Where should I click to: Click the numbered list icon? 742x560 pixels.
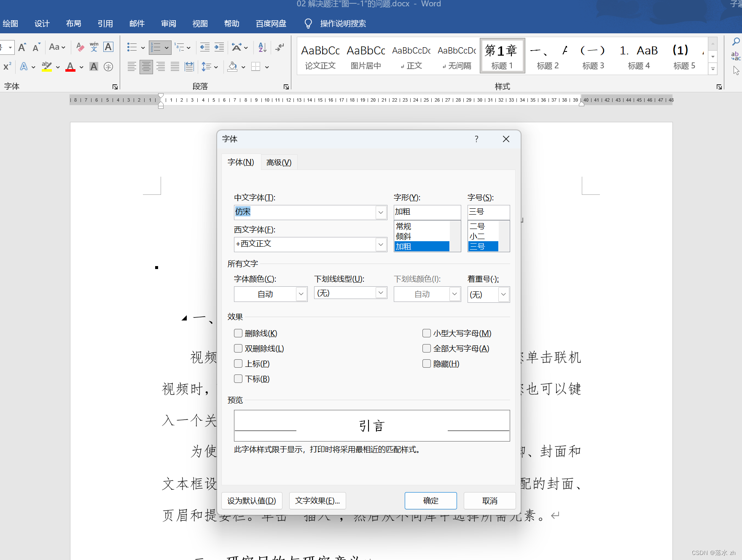pos(156,47)
